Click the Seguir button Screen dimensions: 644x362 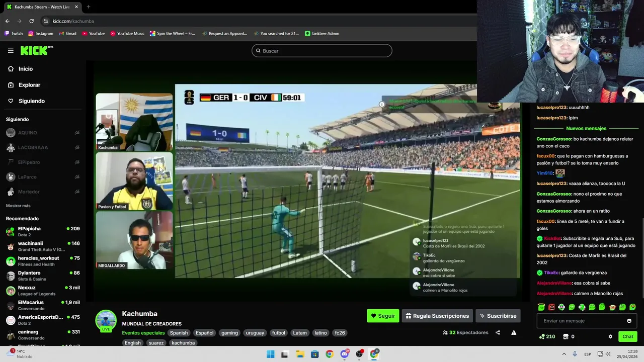(383, 316)
